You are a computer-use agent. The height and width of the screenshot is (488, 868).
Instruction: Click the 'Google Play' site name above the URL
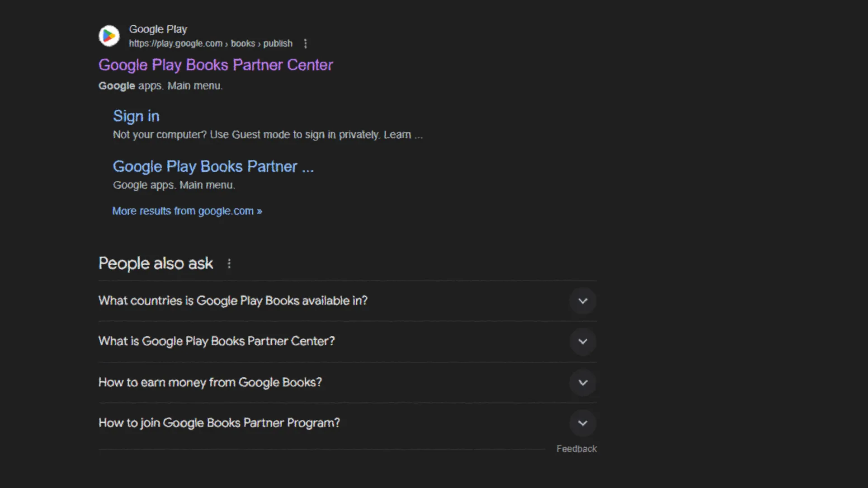point(158,29)
